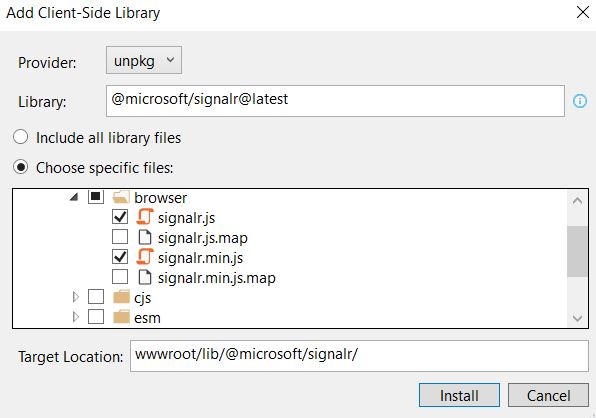The image size is (596, 418).
Task: Select Include all library files option
Action: 21,137
